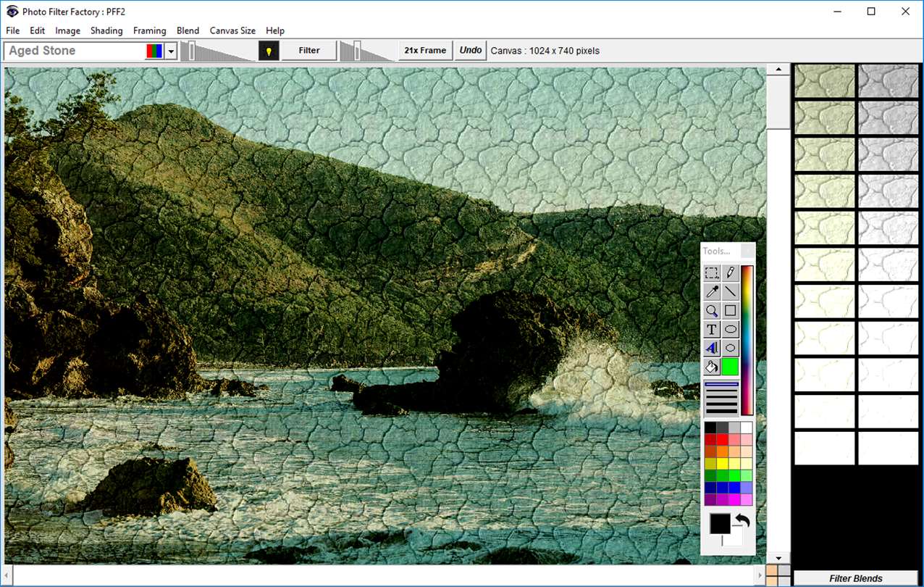Pick the bright red palette swatch
The image size is (924, 587).
(x=722, y=439)
